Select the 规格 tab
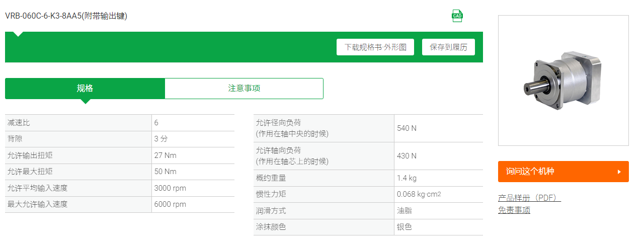The height and width of the screenshot is (241, 644). click(85, 89)
